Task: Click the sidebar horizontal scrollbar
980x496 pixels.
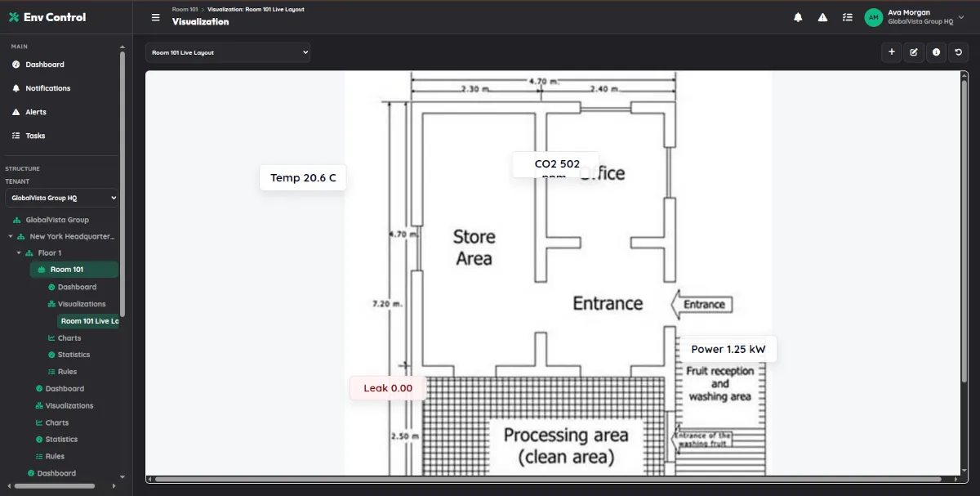Action: click(x=55, y=486)
